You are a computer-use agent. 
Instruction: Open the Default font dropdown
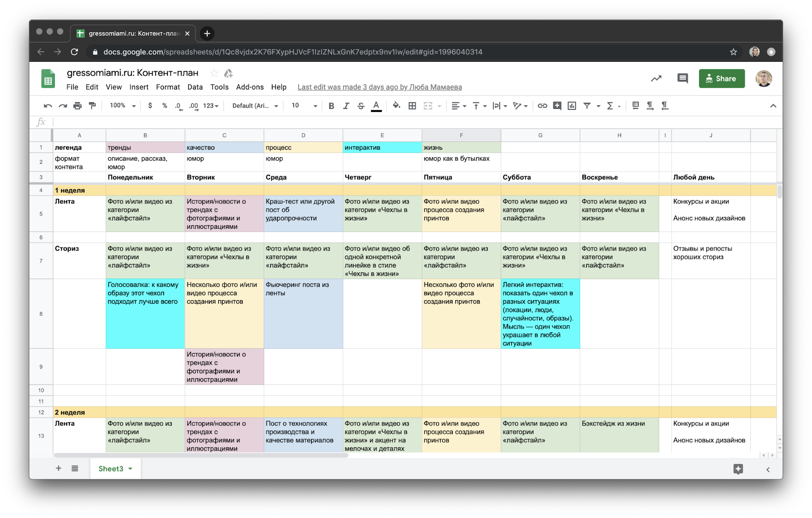tap(255, 106)
